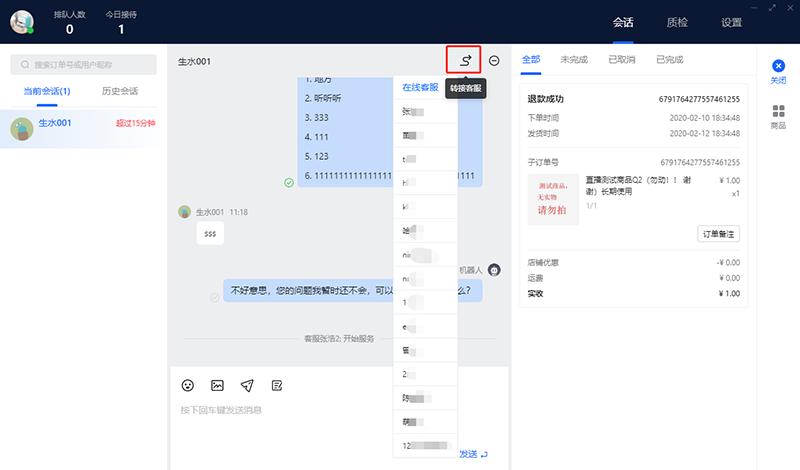Click the search order or nickname field
This screenshot has height=470, width=800.
[x=83, y=64]
